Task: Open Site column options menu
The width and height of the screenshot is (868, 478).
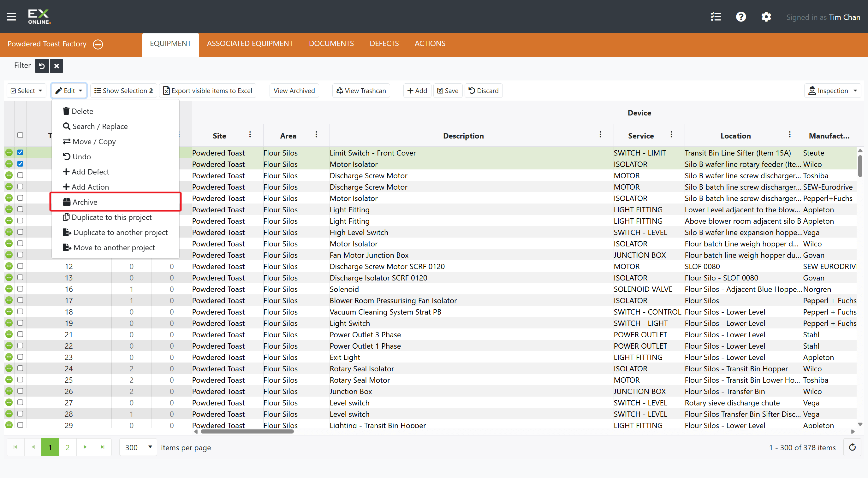Action: pos(250,135)
